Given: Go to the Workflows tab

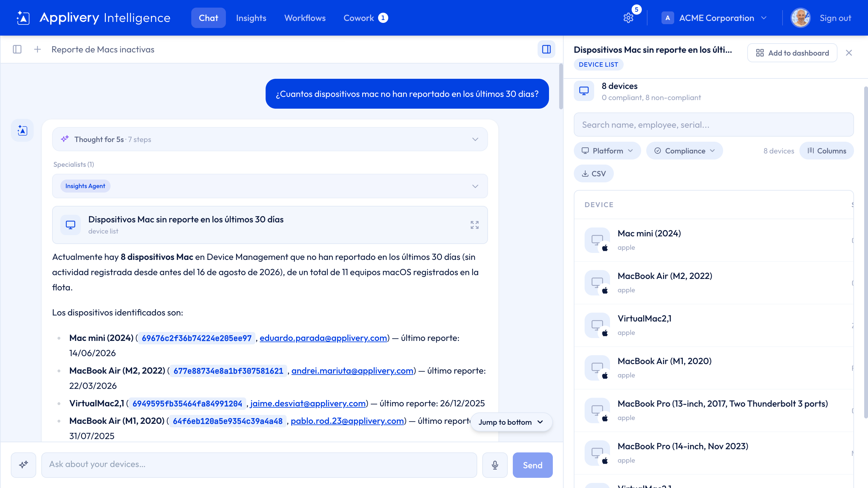Looking at the screenshot, I should 305,18.
